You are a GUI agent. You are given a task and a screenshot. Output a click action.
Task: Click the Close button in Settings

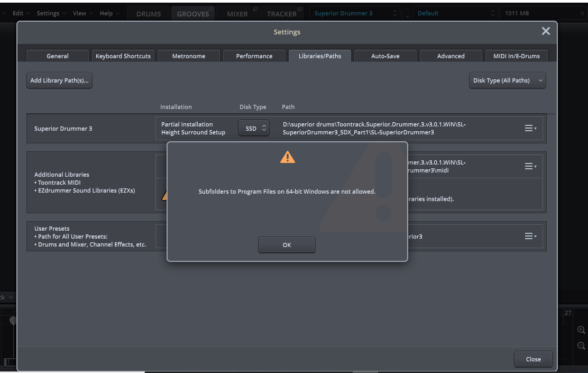533,359
